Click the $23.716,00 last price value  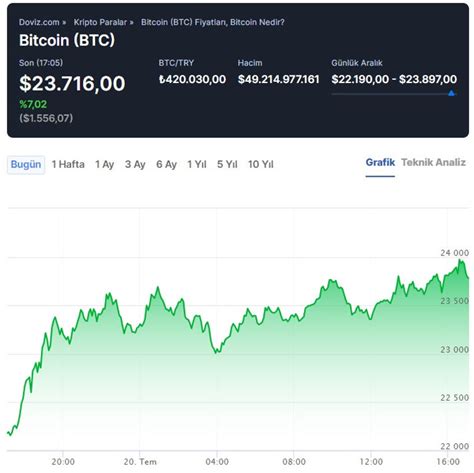[x=72, y=83]
